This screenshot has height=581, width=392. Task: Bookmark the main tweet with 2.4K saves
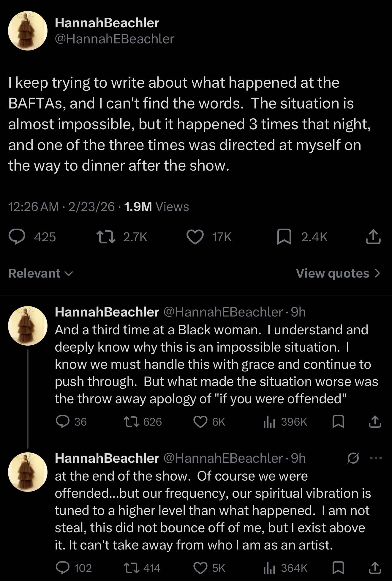(x=284, y=237)
